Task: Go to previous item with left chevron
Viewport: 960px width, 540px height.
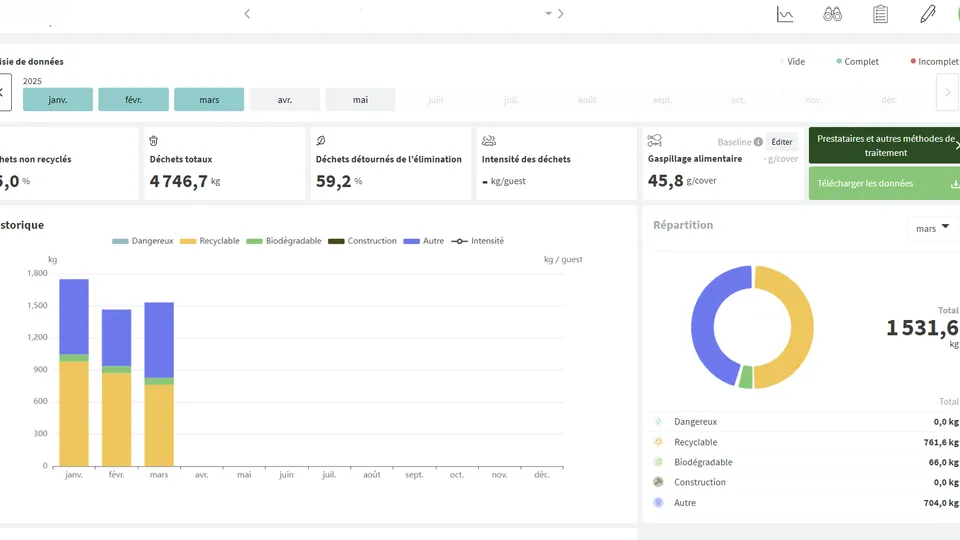Action: pyautogui.click(x=247, y=13)
